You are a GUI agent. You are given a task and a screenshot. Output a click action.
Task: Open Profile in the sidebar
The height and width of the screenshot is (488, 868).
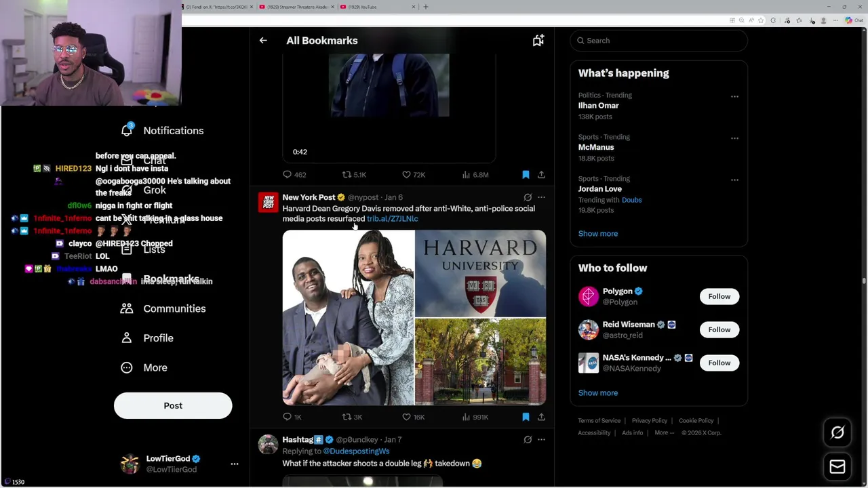pyautogui.click(x=146, y=338)
